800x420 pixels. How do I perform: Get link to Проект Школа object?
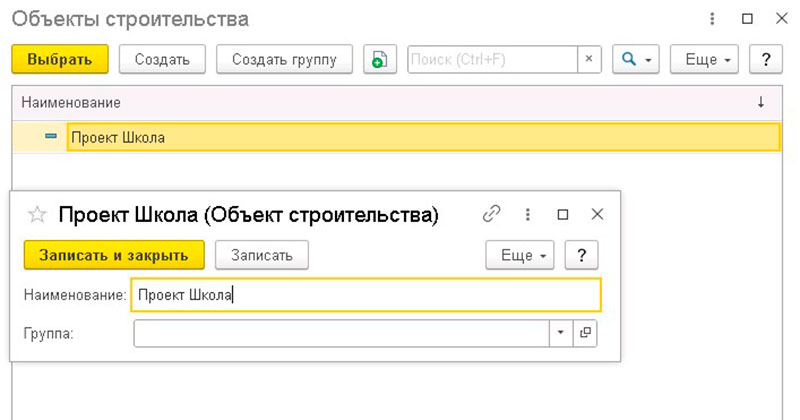[x=491, y=214]
